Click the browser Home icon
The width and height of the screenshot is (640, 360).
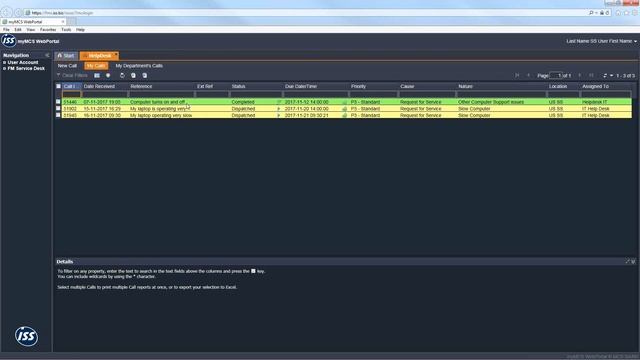(x=618, y=13)
